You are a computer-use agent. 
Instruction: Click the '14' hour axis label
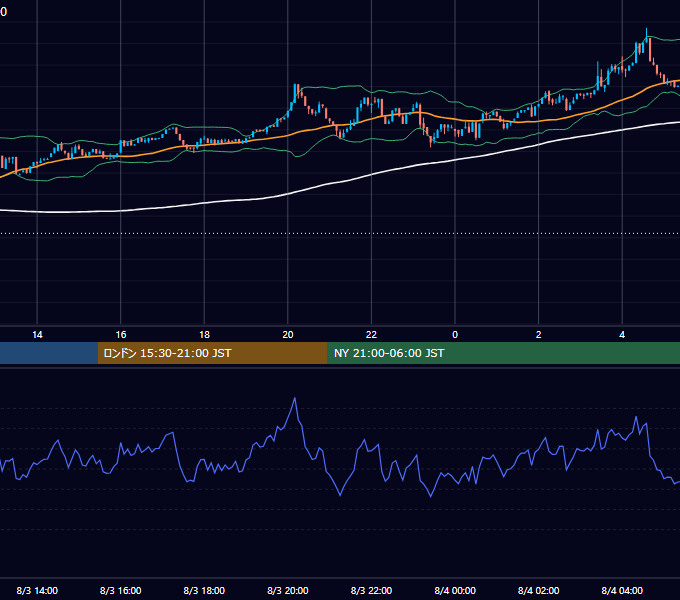[37, 335]
